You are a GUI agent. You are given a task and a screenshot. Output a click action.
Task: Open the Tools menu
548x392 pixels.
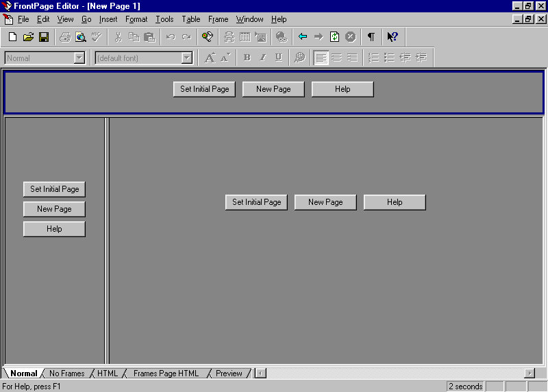pyautogui.click(x=164, y=19)
